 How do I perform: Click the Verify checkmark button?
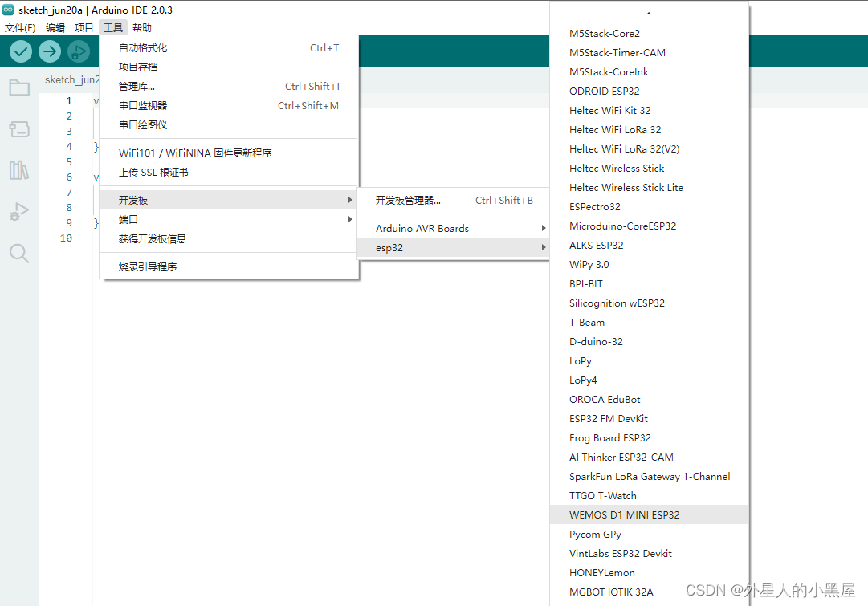21,52
